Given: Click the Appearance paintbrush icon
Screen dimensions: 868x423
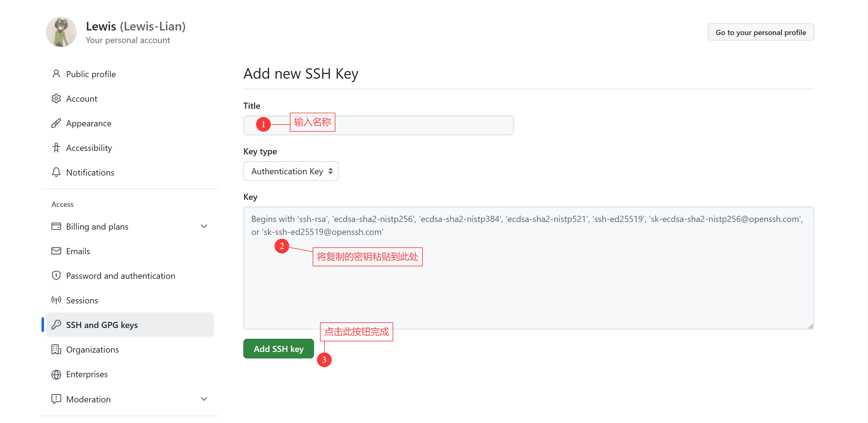Looking at the screenshot, I should click(56, 123).
